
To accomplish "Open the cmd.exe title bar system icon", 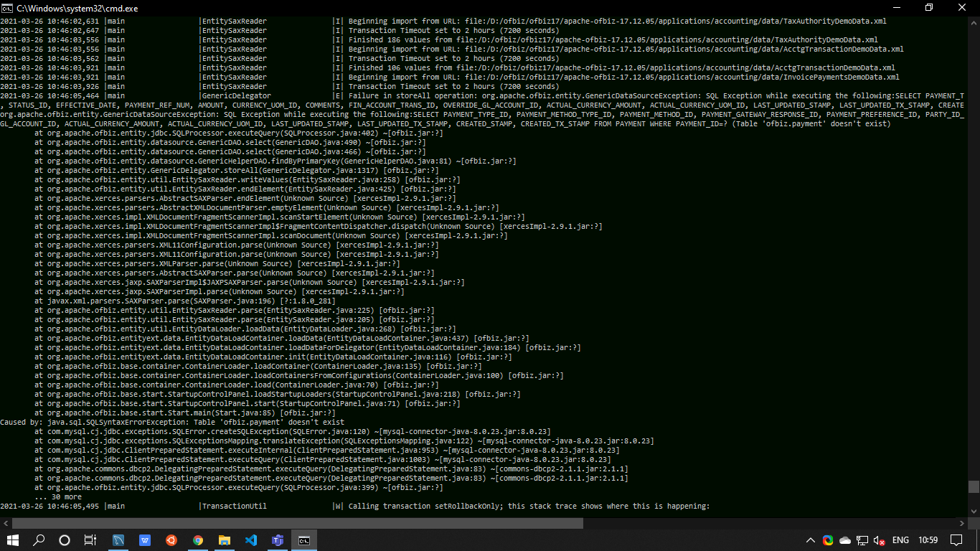I will [7, 8].
